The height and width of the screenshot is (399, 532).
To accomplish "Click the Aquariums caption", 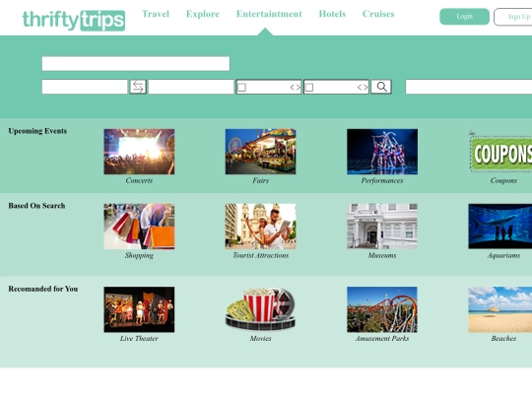I will [x=503, y=255].
